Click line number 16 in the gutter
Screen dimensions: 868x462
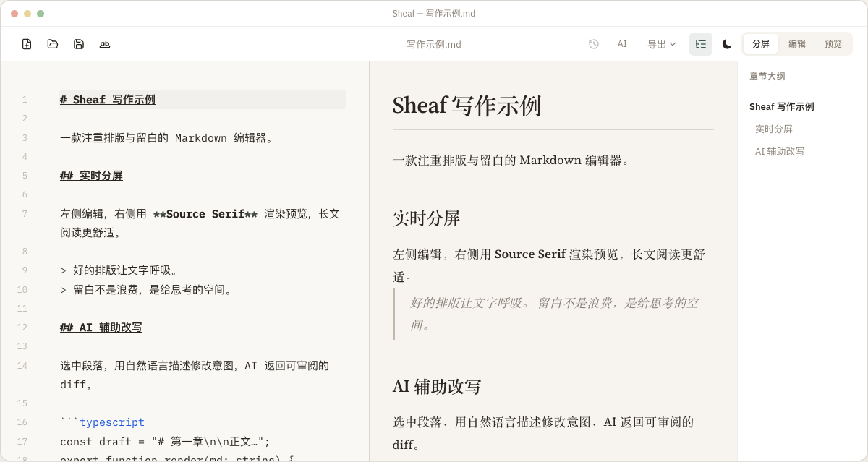point(22,422)
